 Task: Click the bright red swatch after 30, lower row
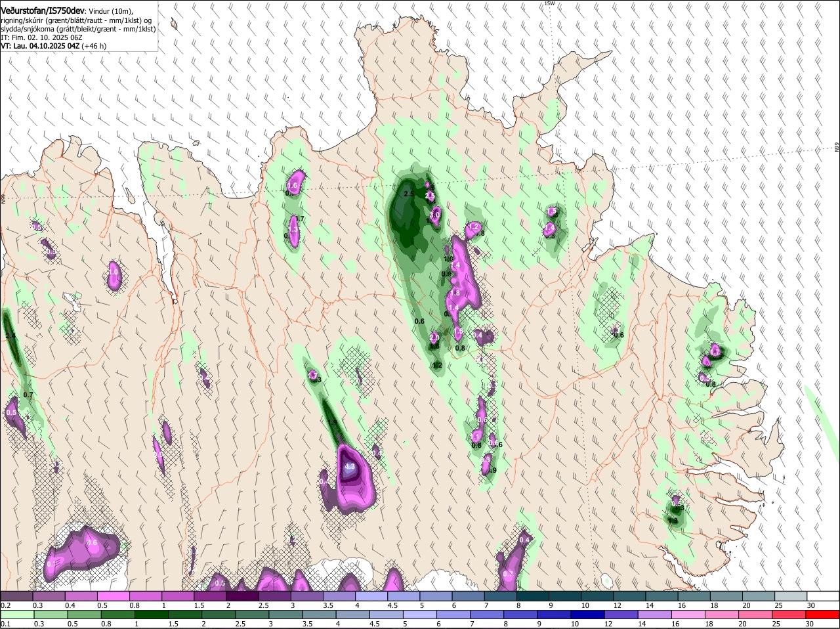pos(823,615)
